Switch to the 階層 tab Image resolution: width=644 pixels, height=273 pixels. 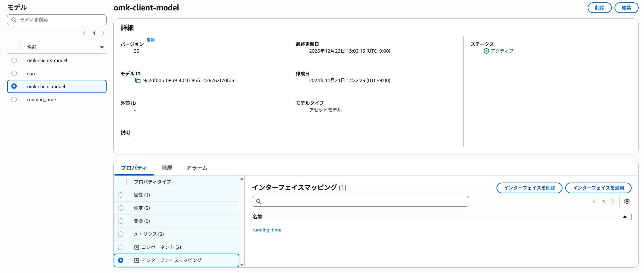(166, 168)
